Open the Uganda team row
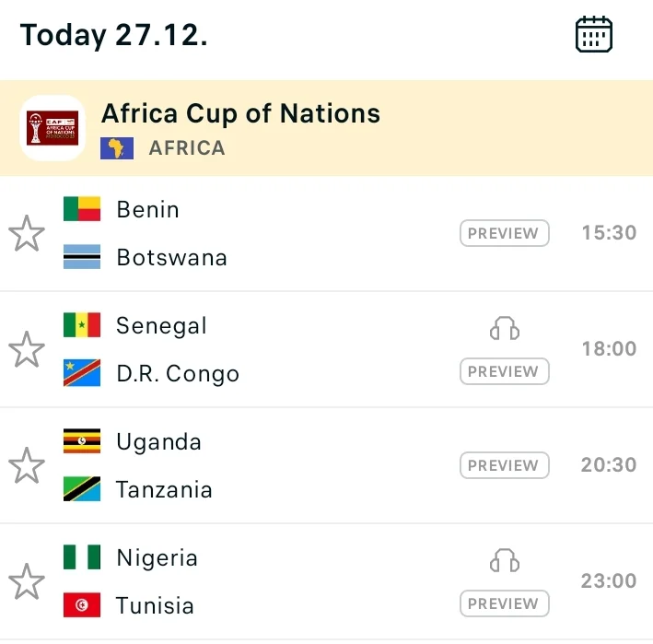The height and width of the screenshot is (644, 653). [x=158, y=442]
